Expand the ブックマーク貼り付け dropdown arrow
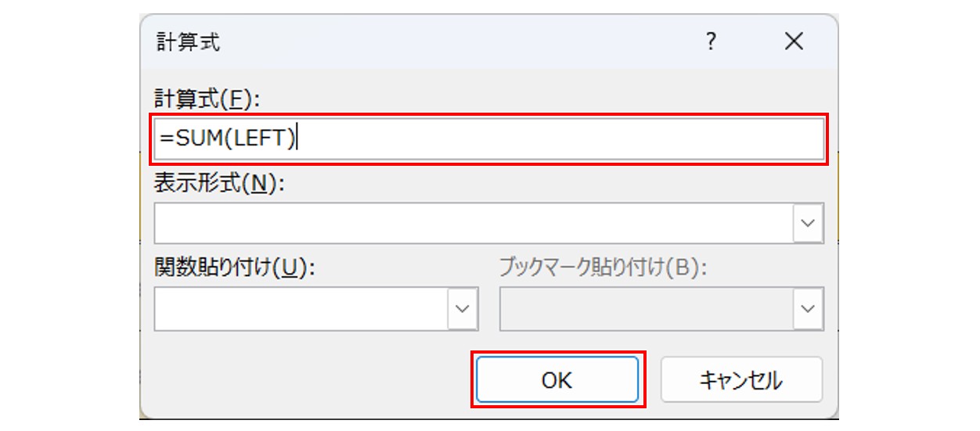This screenshot has width=980, height=431. click(x=808, y=309)
